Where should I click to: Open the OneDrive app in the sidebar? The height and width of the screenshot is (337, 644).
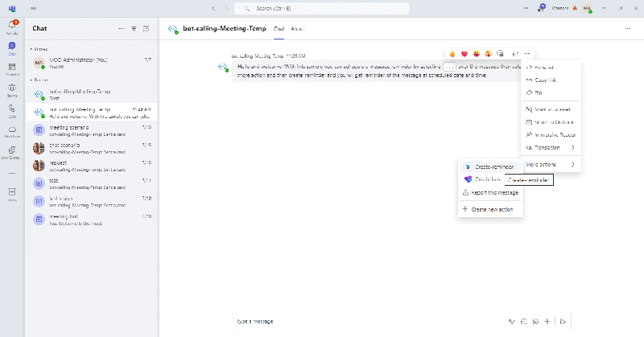pos(12,131)
